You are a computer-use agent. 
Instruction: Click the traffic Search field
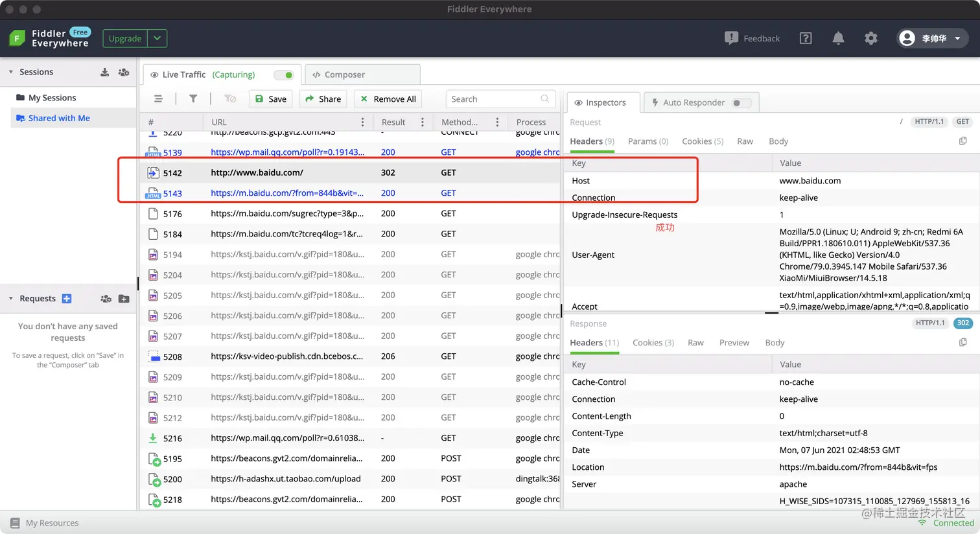click(x=500, y=99)
